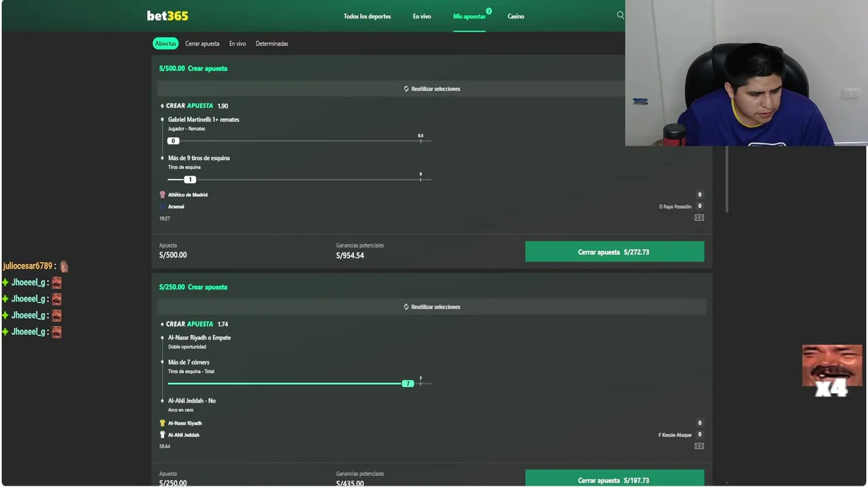868x488 pixels.
Task: Click F Kessie Ataque status text
Action: (x=675, y=434)
